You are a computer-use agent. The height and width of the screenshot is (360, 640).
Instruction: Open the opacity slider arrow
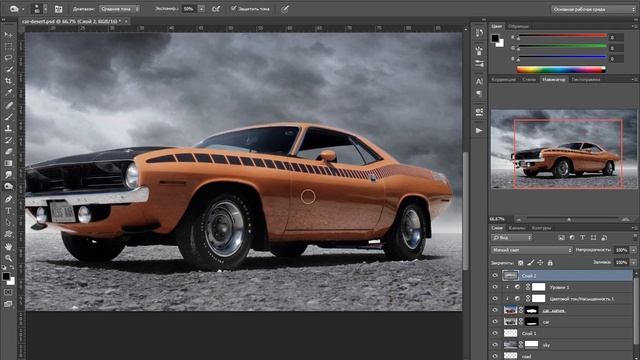(633, 250)
